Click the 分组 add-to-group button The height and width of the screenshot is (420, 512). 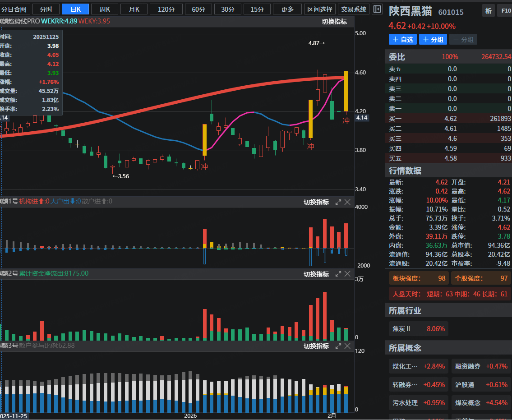[x=433, y=40]
